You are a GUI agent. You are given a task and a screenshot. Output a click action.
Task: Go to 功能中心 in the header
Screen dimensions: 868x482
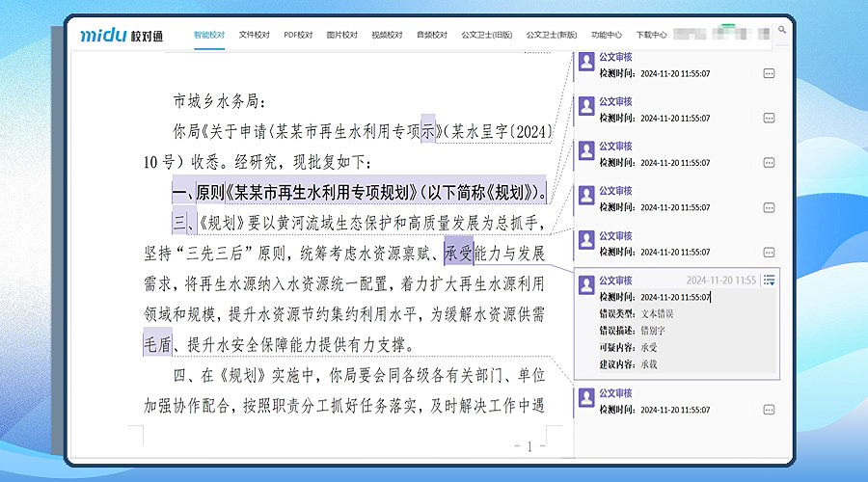tap(607, 35)
